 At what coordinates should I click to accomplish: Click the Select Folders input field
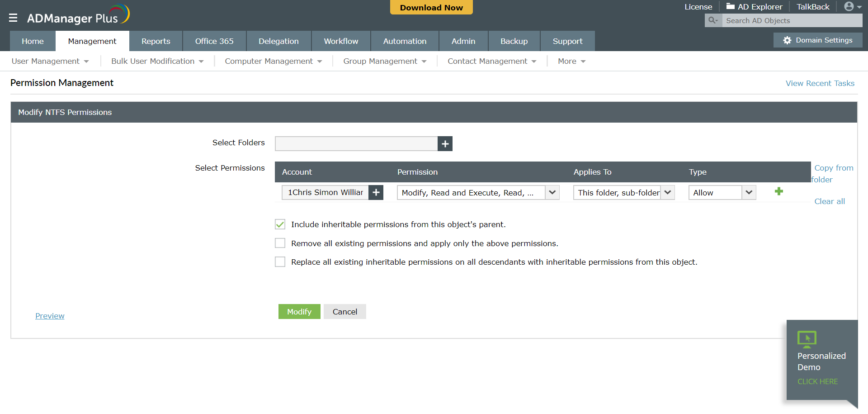coord(356,144)
